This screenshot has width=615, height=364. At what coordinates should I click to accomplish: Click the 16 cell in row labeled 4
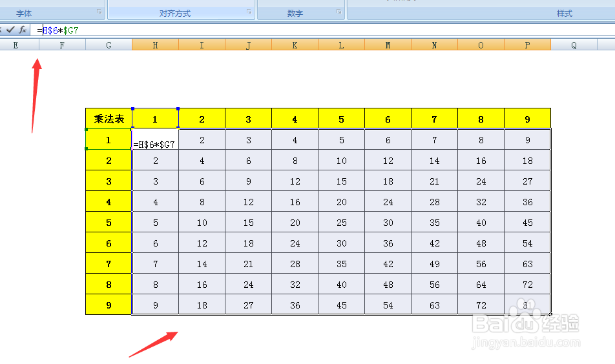click(295, 201)
